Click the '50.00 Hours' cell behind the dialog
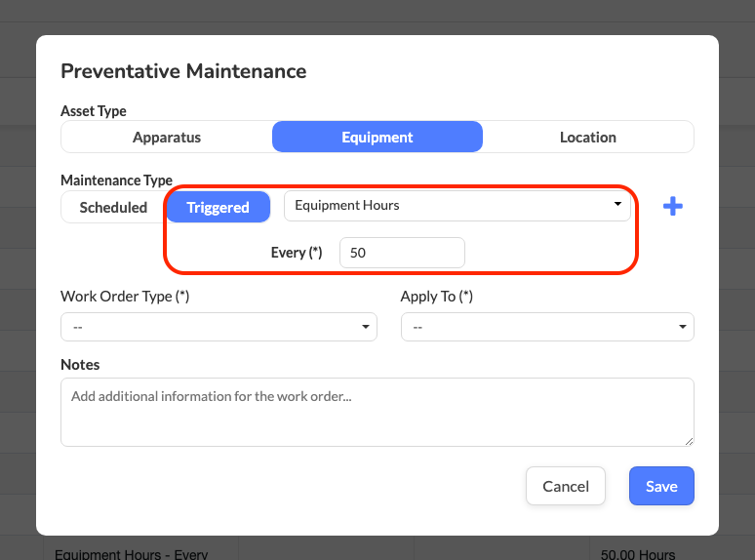 point(637,554)
